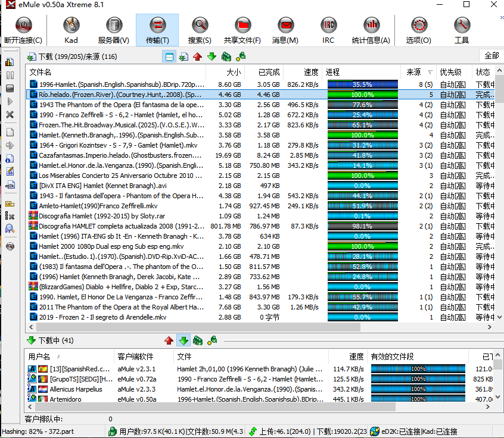Toggle the green downloading arrow in the lower pane toolbar
The image size is (504, 438).
click(183, 340)
